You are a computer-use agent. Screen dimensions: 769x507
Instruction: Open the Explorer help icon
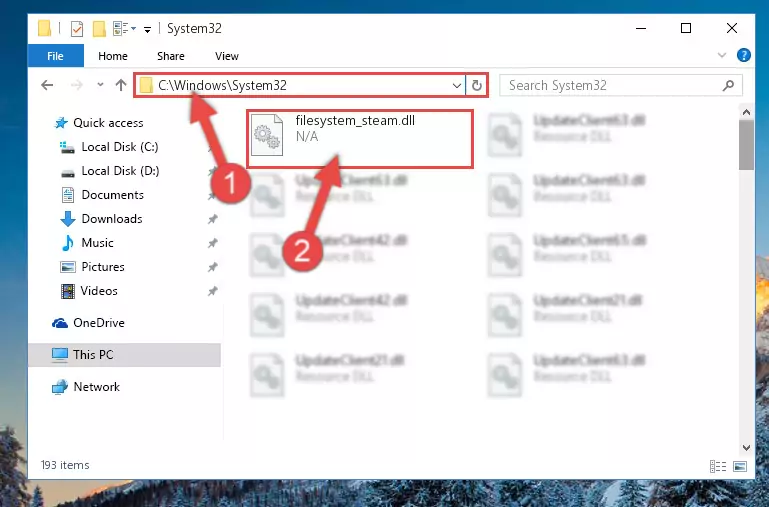coord(743,55)
